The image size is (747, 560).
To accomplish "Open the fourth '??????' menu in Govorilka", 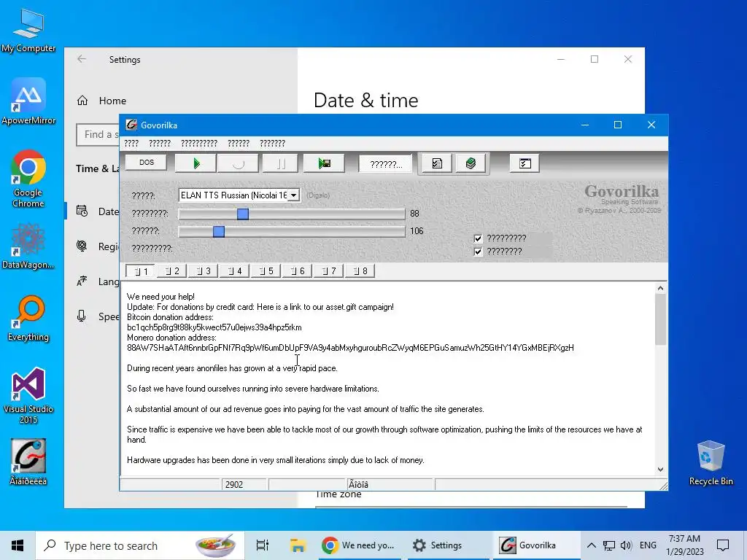I will pos(239,144).
